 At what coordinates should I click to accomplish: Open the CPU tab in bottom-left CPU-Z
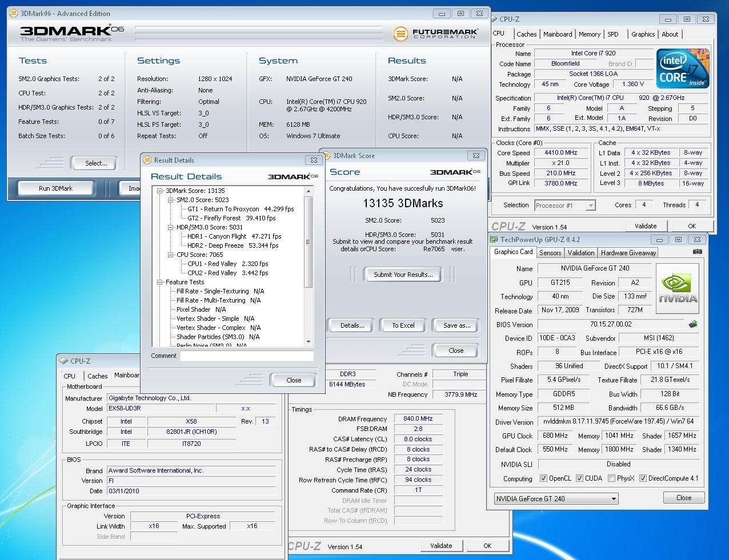tap(70, 376)
